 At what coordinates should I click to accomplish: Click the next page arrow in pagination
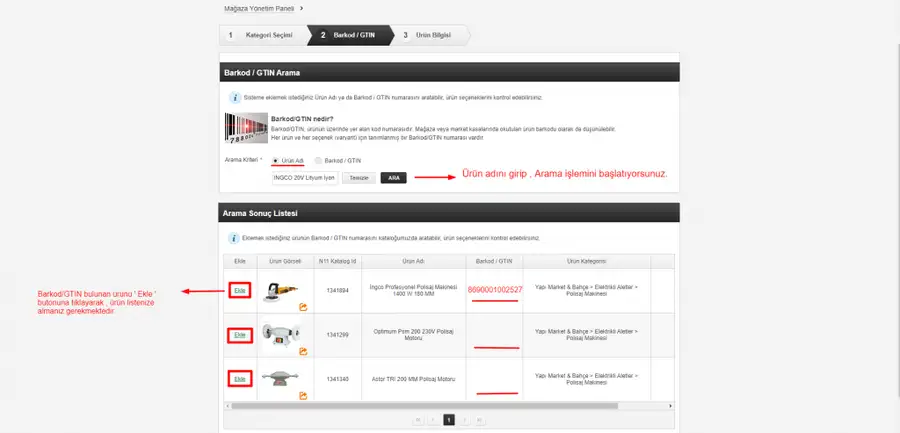(x=464, y=420)
